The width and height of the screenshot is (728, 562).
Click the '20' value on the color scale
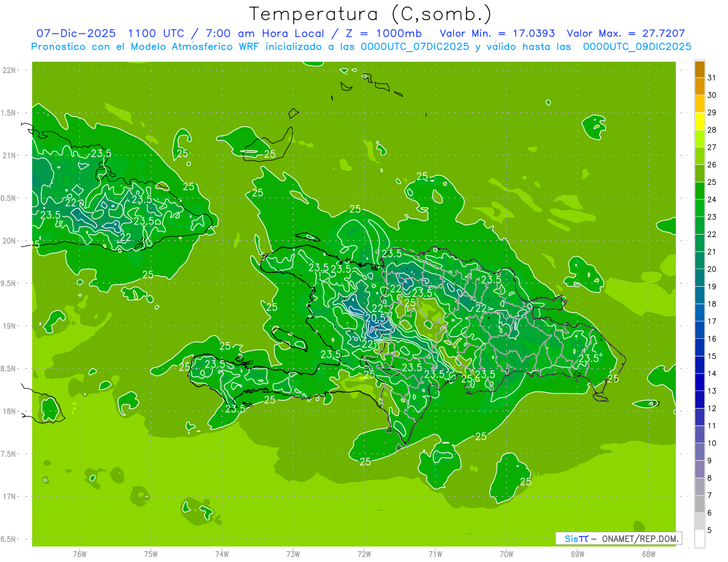712,269
